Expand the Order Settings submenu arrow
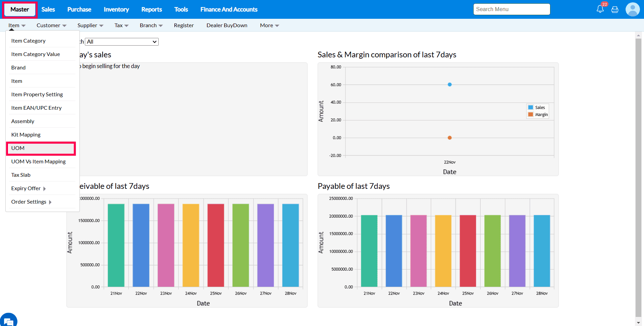Screen dimensions: 644x326 (50, 202)
